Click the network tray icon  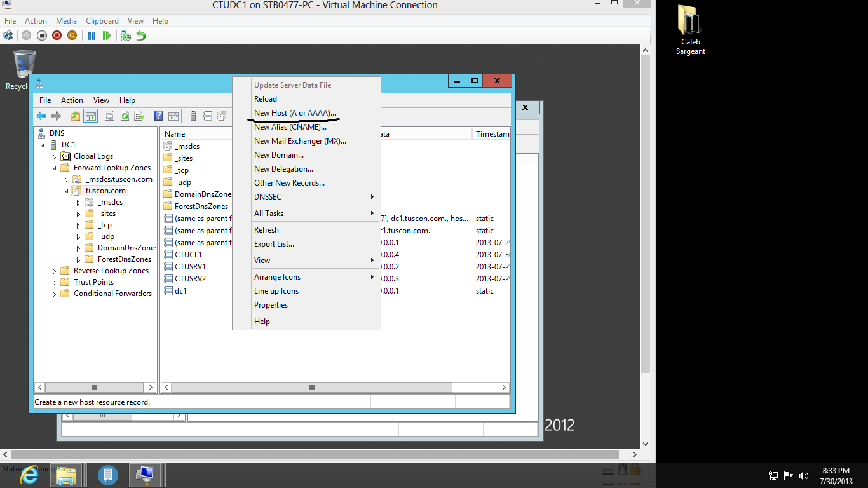[773, 475]
